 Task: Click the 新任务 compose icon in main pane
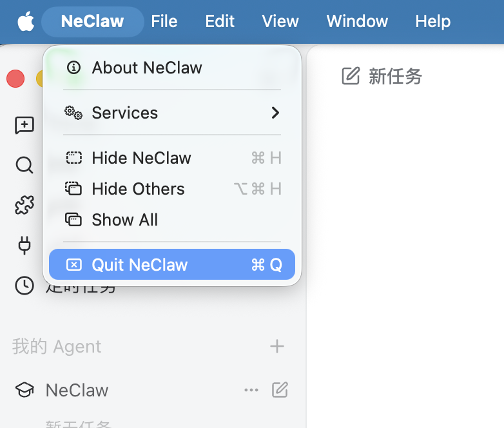point(351,76)
